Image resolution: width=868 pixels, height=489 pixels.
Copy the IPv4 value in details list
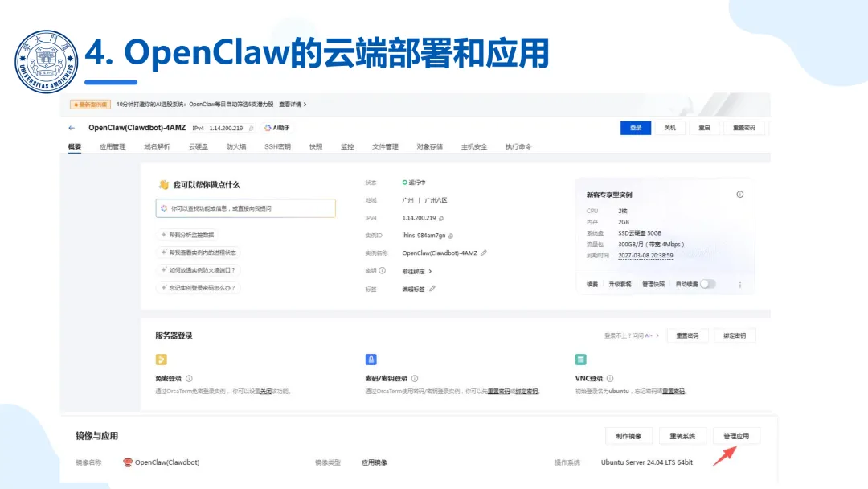coord(441,218)
